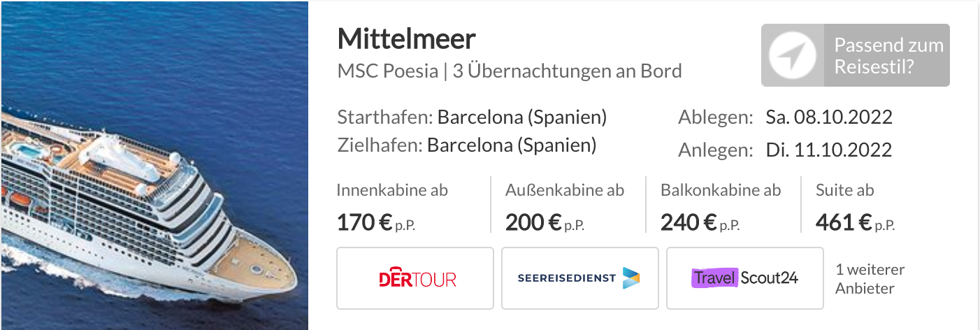980x330 pixels.
Task: Click the Suite ab label
Action: tap(845, 189)
